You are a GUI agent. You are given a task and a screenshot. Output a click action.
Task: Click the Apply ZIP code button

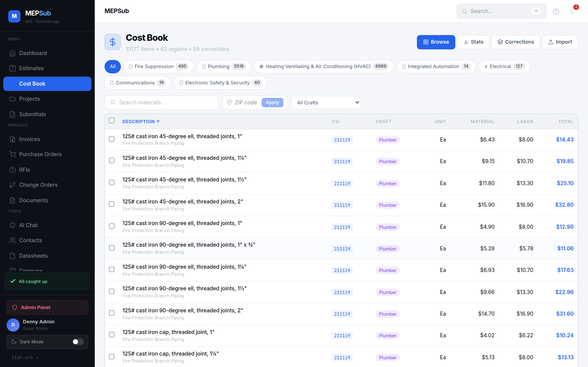[272, 102]
